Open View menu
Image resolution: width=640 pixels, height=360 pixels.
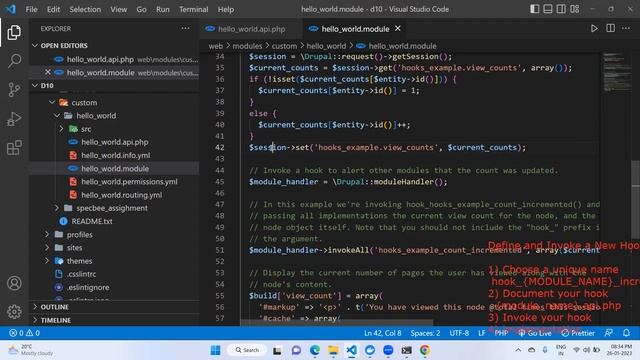point(118,9)
